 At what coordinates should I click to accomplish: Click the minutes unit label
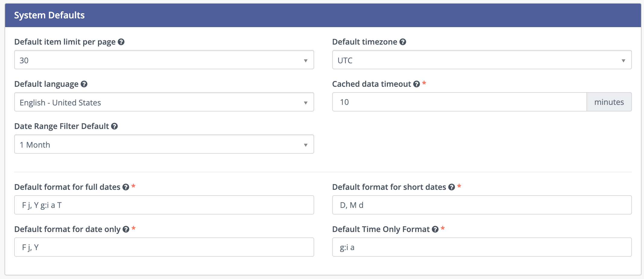click(609, 102)
